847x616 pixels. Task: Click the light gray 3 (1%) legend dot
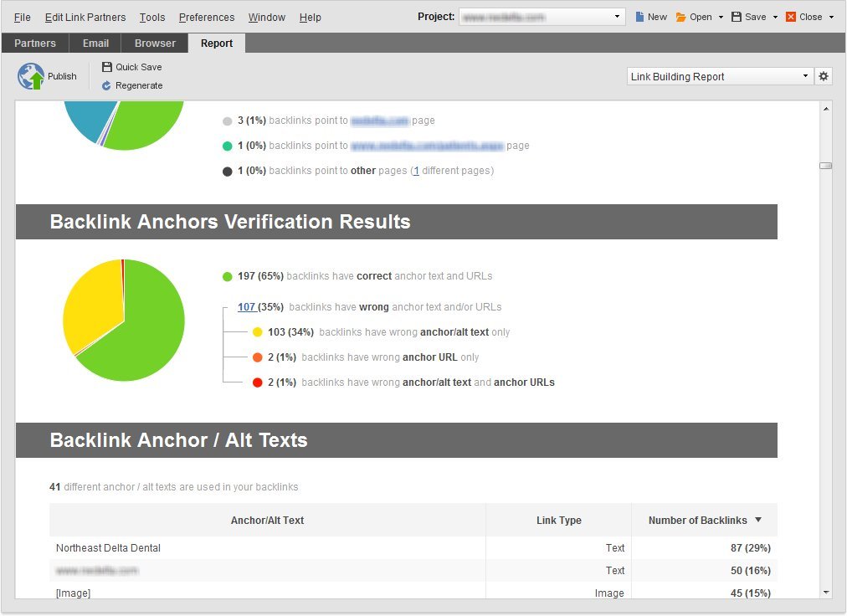(228, 121)
